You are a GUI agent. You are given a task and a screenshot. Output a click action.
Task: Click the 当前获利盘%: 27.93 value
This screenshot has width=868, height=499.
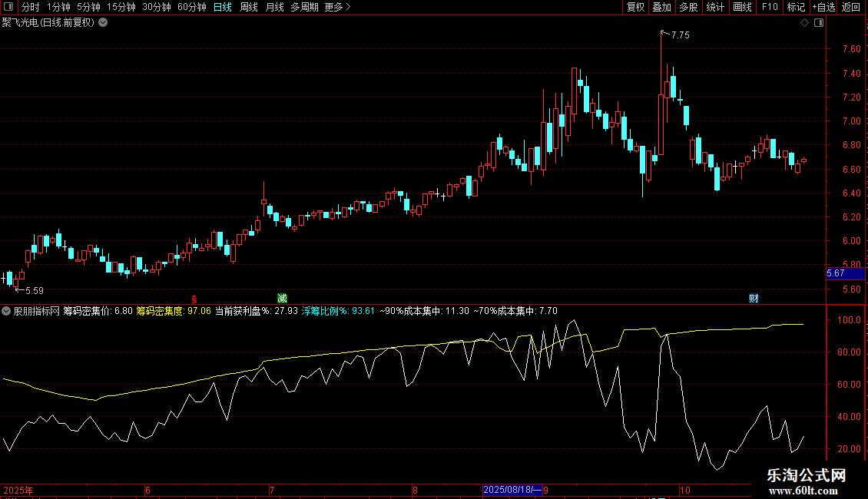(257, 311)
